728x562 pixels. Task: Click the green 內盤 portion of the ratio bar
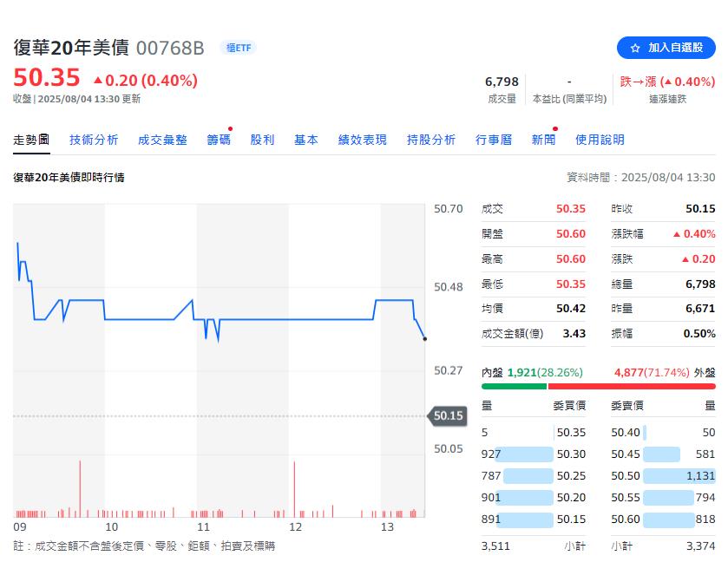[x=514, y=386]
